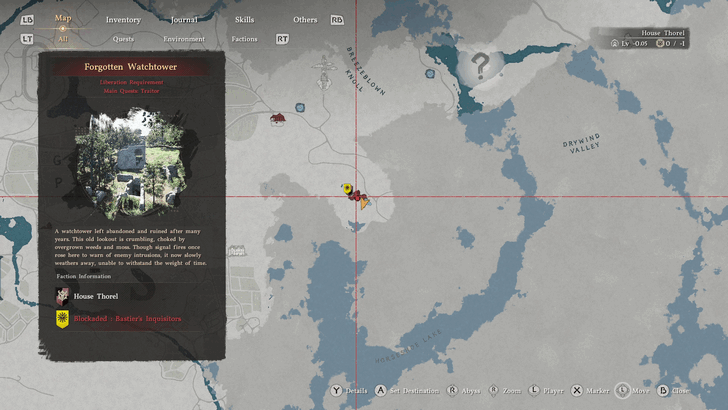Click the RB bumper icon

[x=337, y=20]
